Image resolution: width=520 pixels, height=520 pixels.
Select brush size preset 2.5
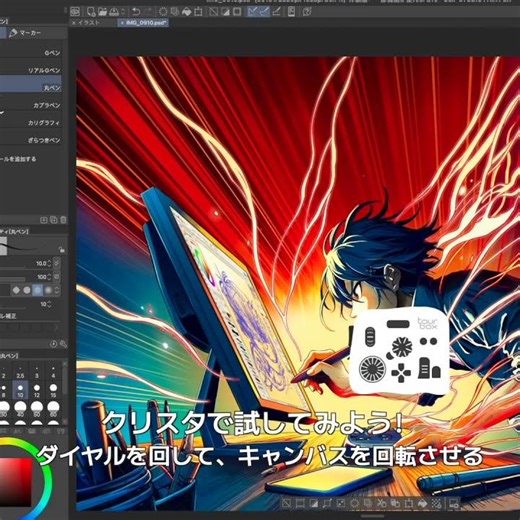(x=20, y=371)
